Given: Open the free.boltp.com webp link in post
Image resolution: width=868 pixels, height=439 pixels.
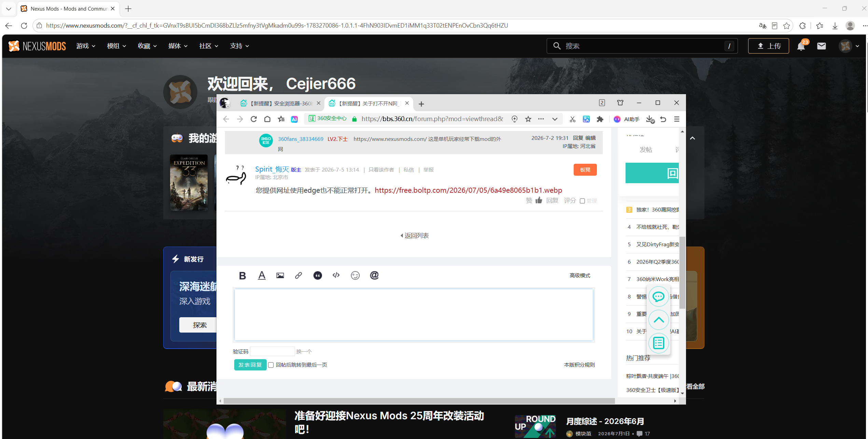Looking at the screenshot, I should click(x=468, y=190).
